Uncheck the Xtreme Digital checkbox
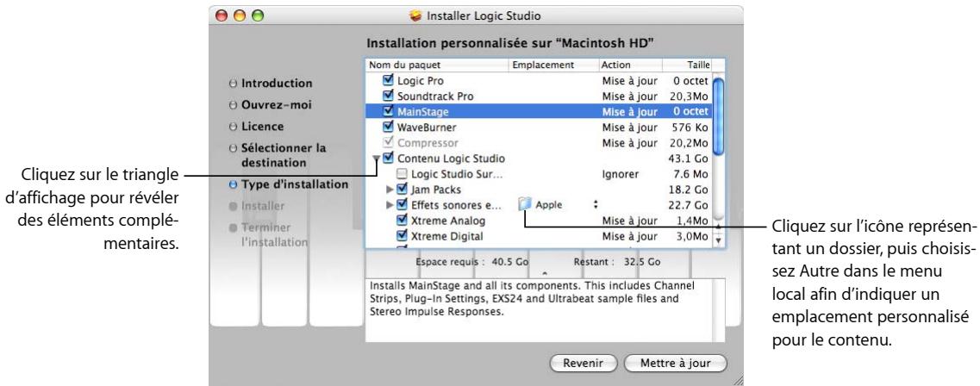The width and height of the screenshot is (980, 386). click(402, 235)
